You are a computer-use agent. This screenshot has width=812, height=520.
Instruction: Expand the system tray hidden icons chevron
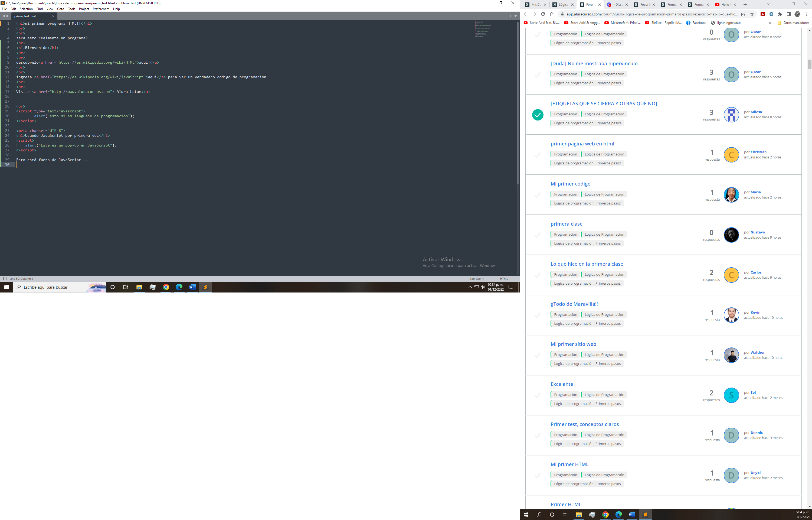(470, 287)
